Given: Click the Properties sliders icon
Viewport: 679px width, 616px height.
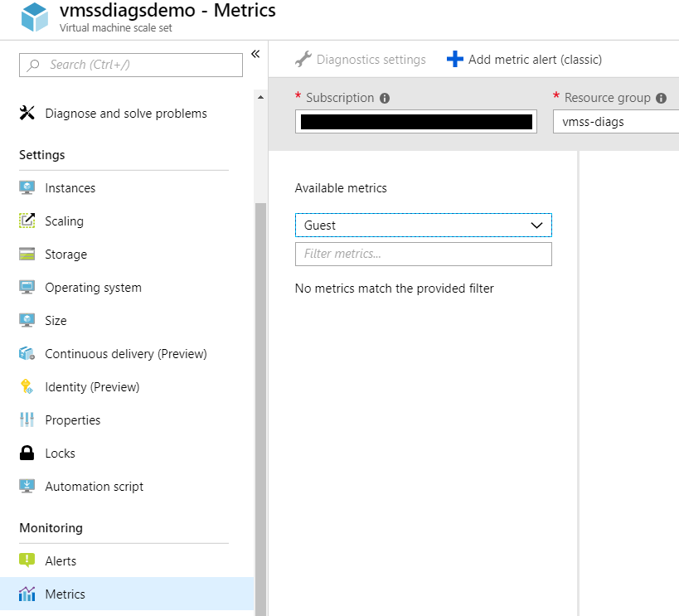Looking at the screenshot, I should [x=27, y=420].
